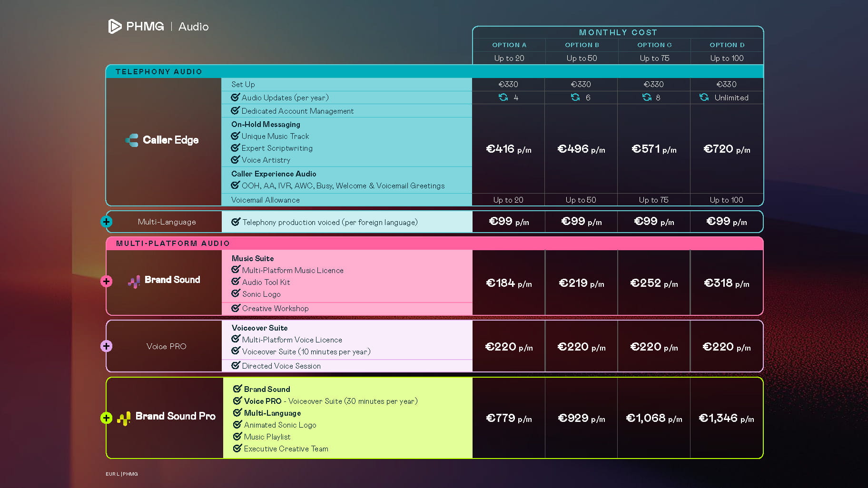Viewport: 868px width, 488px height.
Task: Click the Caller Edge product icon
Action: pos(132,140)
